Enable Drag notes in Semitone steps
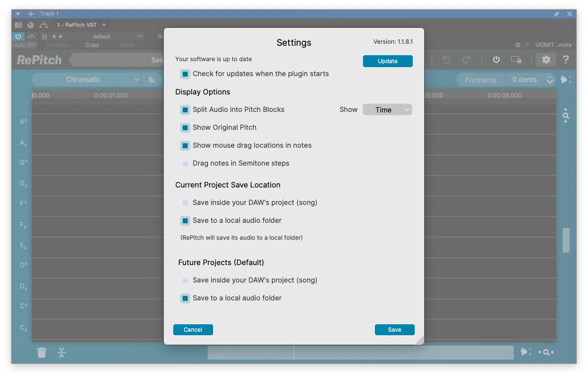This screenshot has width=588, height=377. (185, 164)
